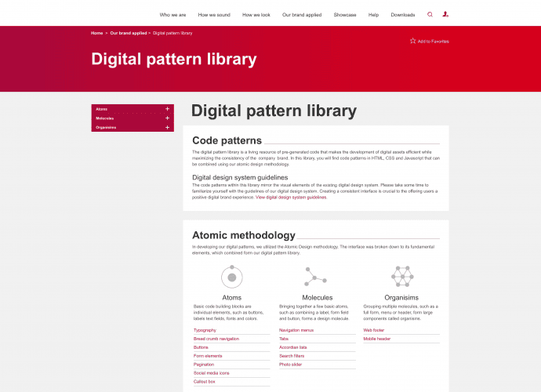Open the Downloads menu item
The image size is (541, 392).
click(x=403, y=15)
